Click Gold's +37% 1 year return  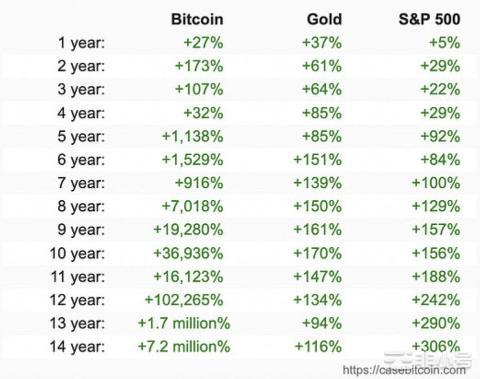click(322, 43)
